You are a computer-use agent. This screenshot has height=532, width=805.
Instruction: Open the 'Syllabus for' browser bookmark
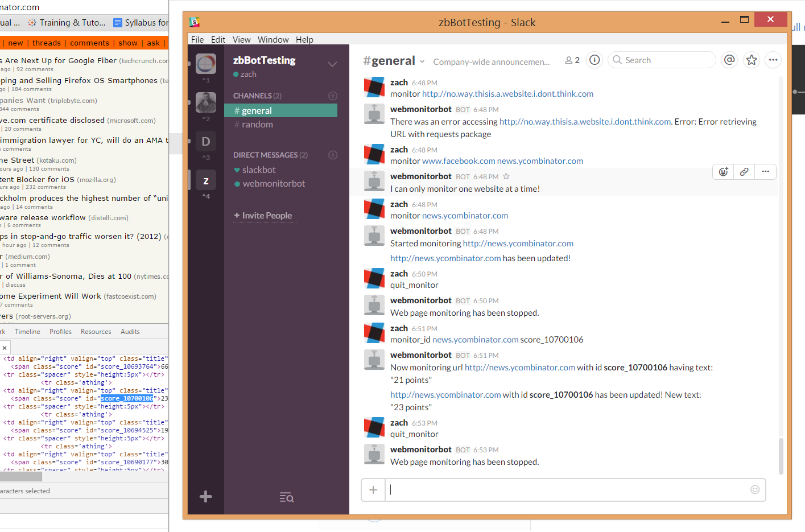[x=141, y=23]
